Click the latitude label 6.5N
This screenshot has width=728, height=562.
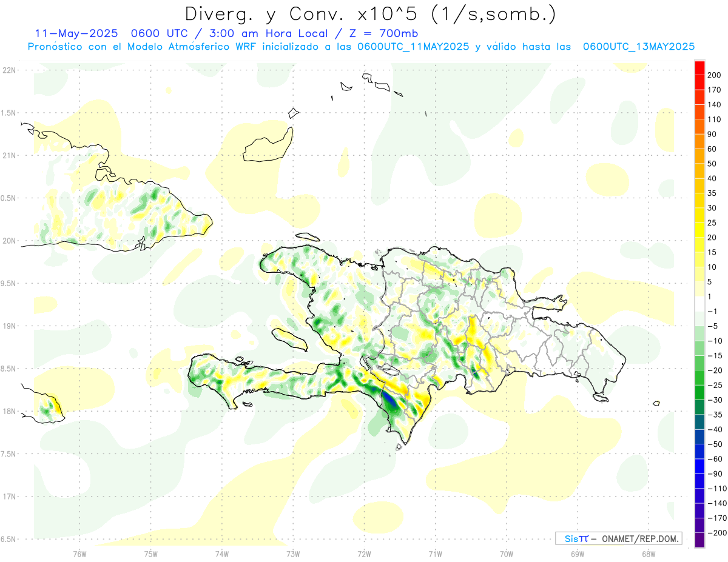tap(8, 540)
